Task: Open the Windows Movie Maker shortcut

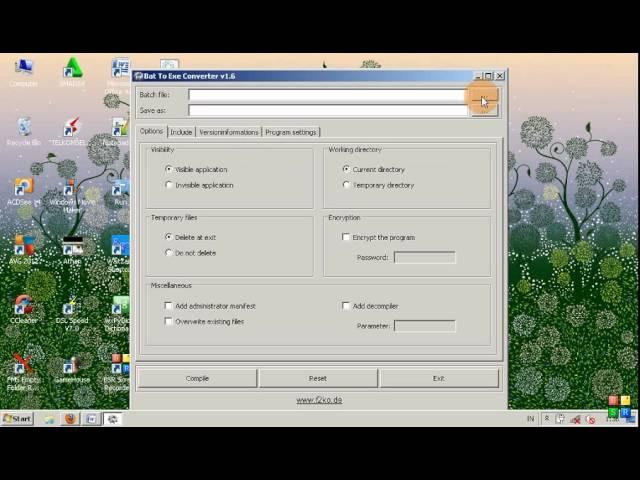Action: pos(72,195)
